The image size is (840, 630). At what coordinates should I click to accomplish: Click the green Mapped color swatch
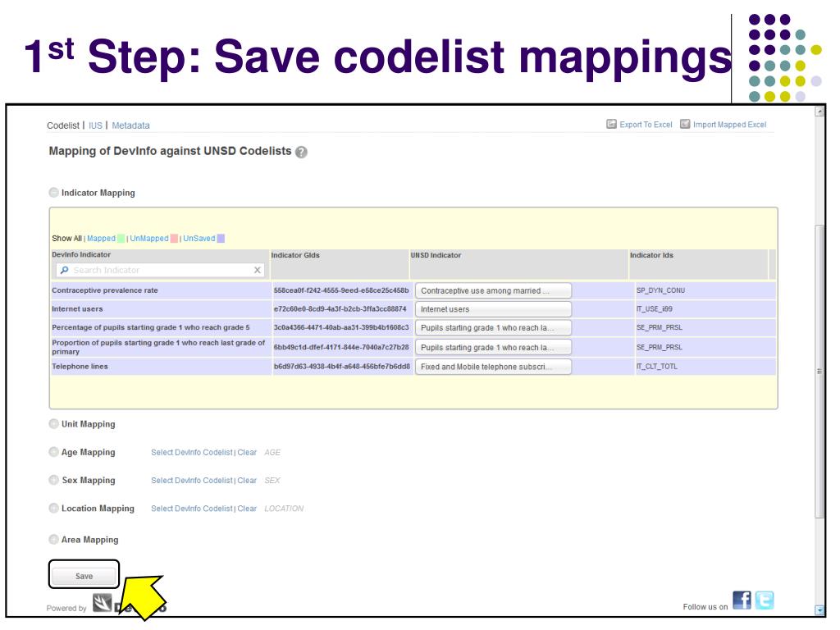(x=121, y=239)
